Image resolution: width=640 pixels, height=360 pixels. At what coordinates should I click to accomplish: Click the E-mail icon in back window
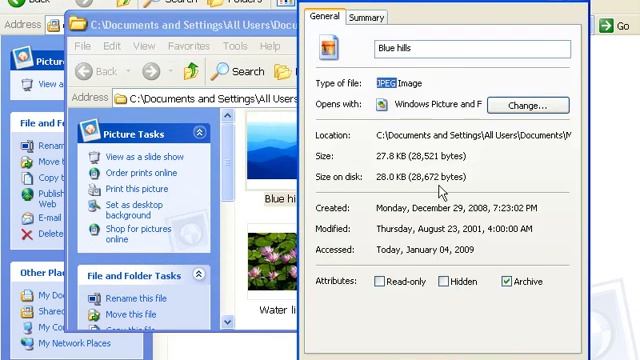click(x=27, y=218)
